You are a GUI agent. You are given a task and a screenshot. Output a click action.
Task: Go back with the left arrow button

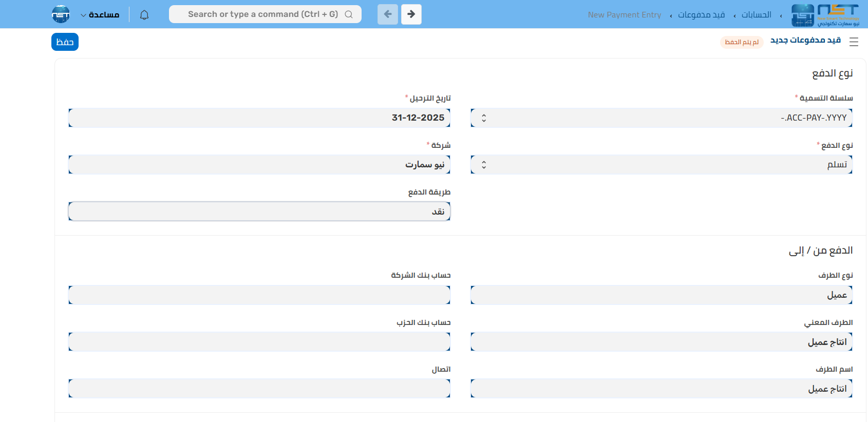388,14
